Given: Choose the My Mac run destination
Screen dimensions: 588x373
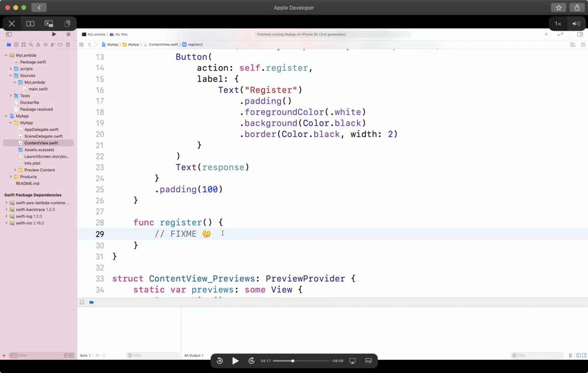Looking at the screenshot, I should (119, 34).
